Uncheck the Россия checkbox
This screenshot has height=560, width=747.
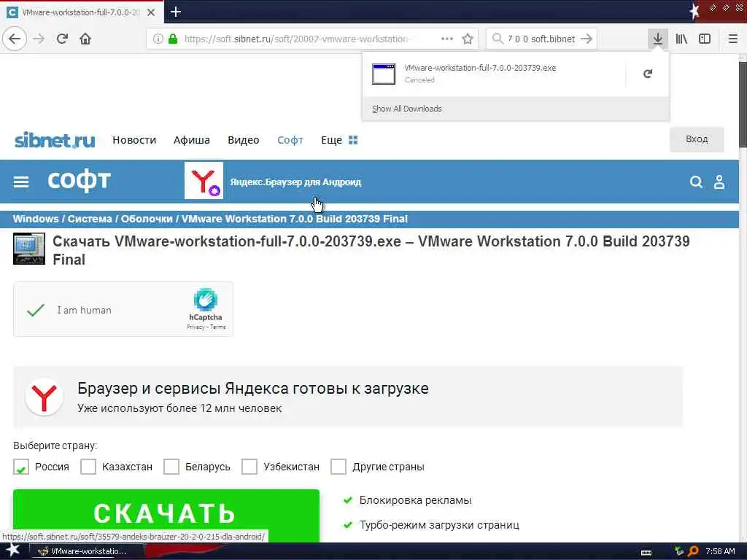(21, 467)
